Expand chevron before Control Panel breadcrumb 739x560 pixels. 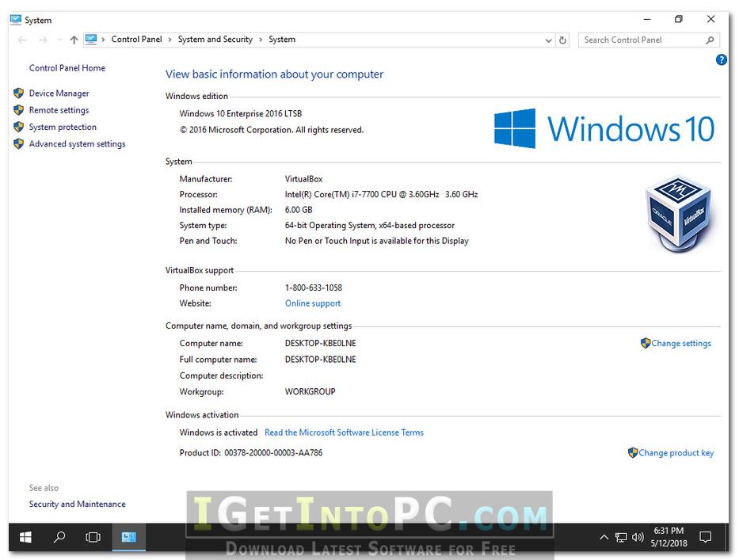[103, 40]
